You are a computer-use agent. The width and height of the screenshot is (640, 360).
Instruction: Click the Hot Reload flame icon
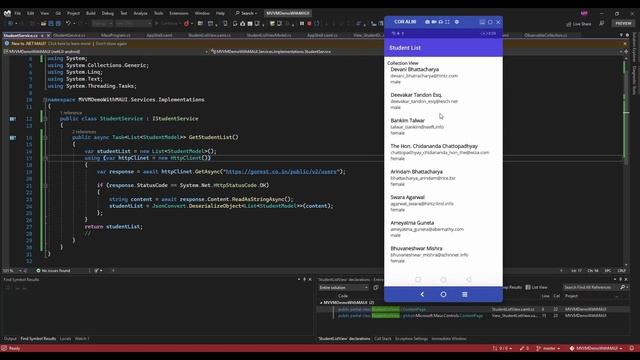tap(187, 24)
